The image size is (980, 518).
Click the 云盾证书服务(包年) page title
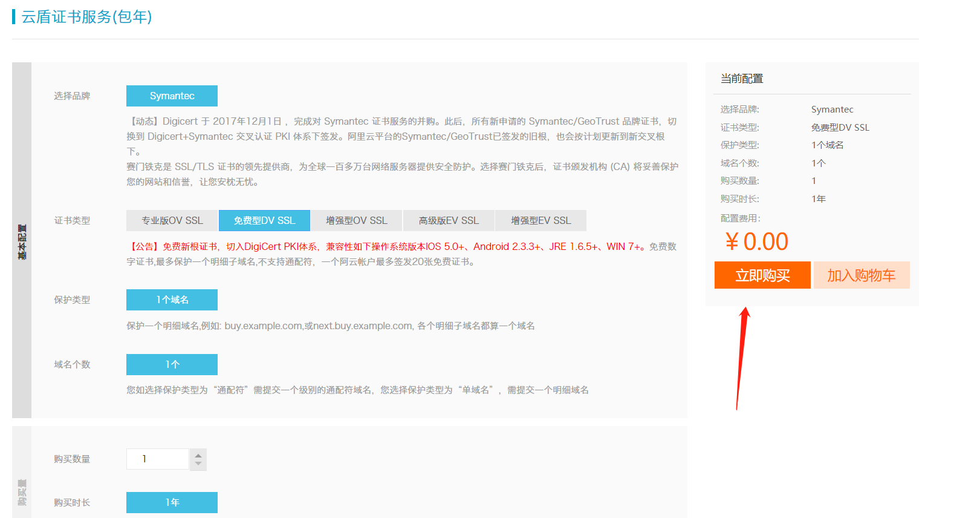click(x=86, y=17)
